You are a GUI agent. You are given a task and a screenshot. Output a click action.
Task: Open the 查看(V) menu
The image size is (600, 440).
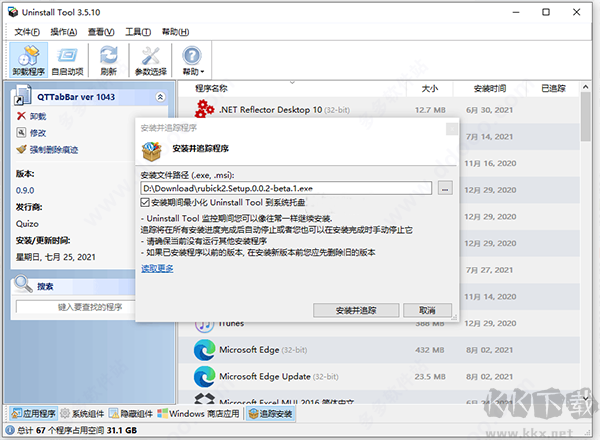click(x=101, y=32)
